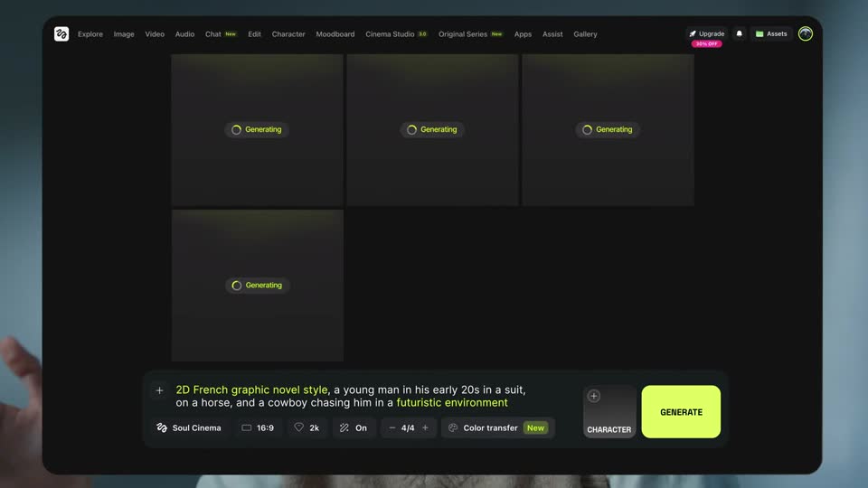
Task: Click the 4/4 count value
Action: click(x=408, y=427)
